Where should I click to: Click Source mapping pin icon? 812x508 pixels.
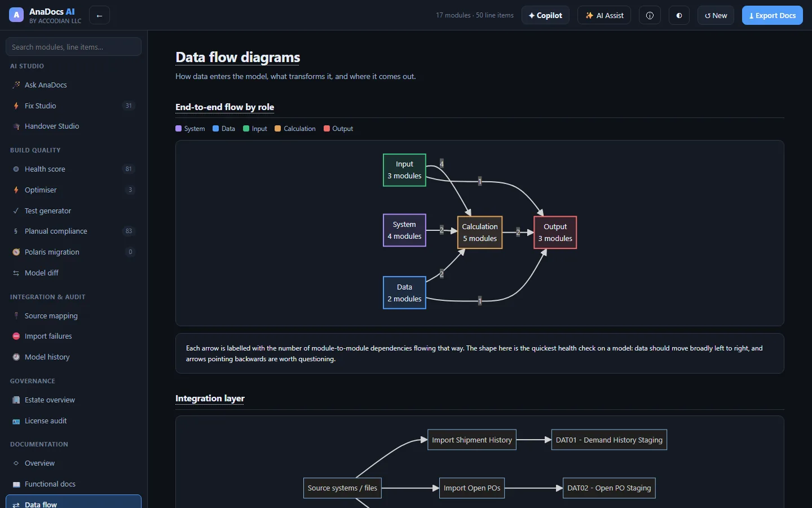(16, 316)
